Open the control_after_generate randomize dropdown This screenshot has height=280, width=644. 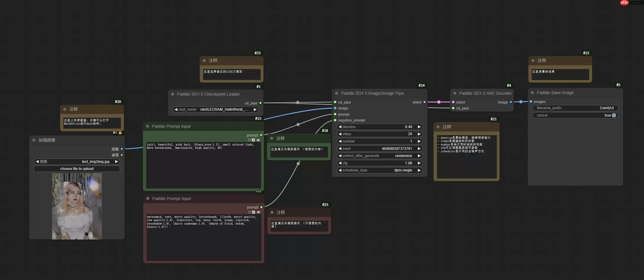tap(379, 156)
